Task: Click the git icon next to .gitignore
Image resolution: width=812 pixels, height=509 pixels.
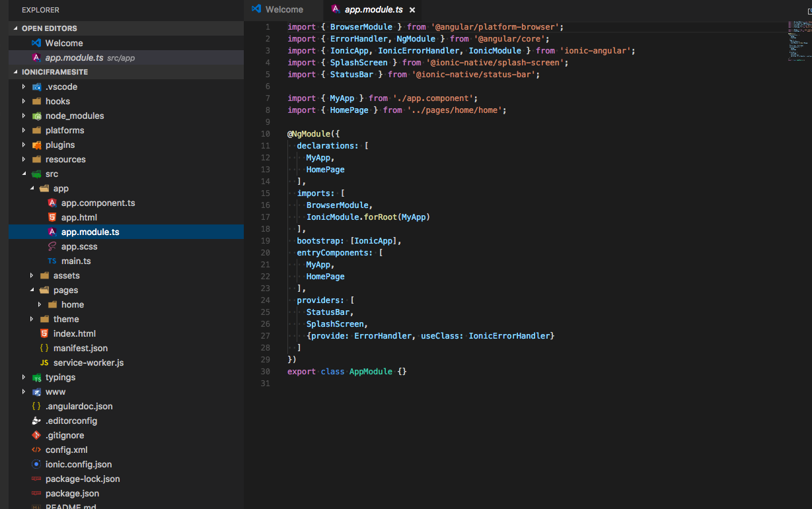Action: [36, 435]
